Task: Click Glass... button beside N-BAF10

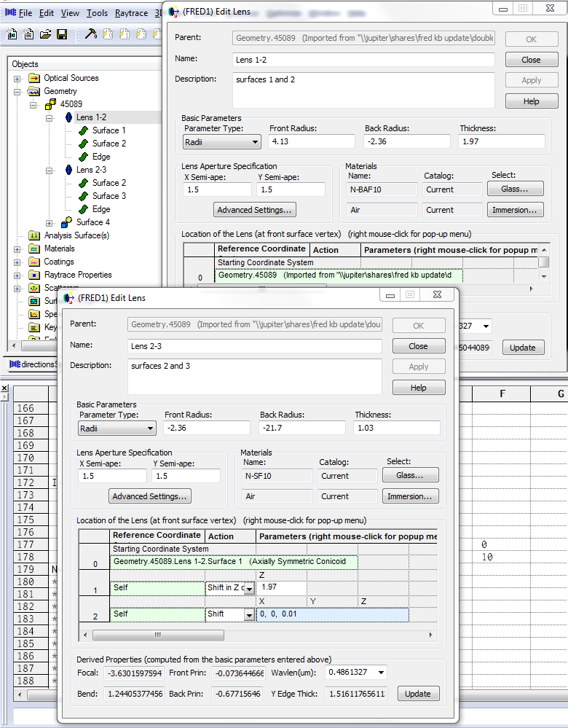Action: coord(515,189)
